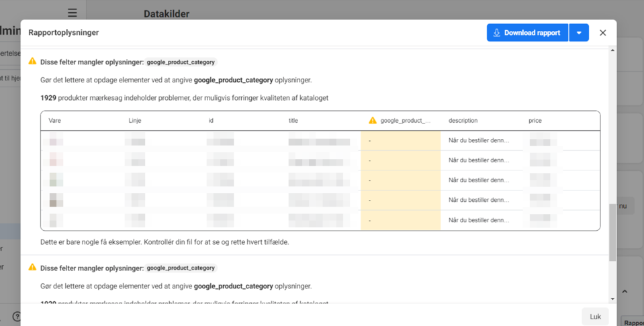Click the fourth row's product thumbnail

(56, 200)
